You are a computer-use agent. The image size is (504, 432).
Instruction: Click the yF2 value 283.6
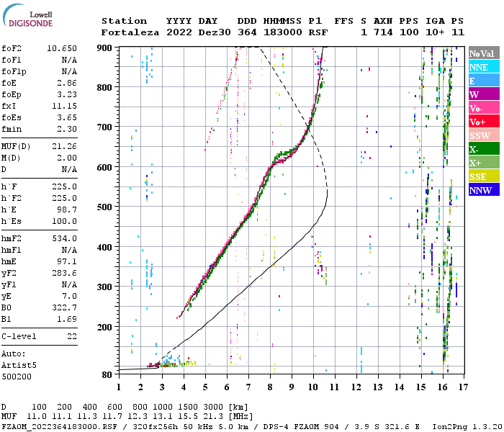point(64,273)
